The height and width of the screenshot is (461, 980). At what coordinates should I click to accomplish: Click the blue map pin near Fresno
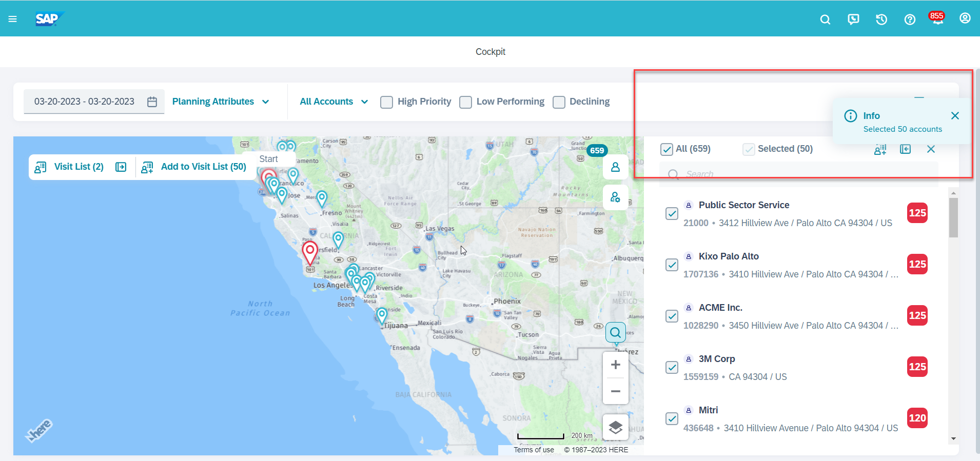pyautogui.click(x=322, y=199)
